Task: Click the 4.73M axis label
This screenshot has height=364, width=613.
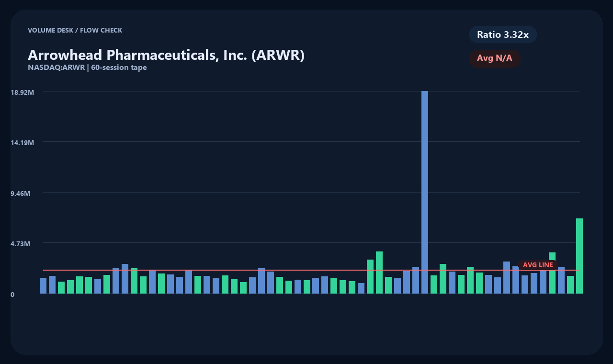Action: [x=21, y=244]
